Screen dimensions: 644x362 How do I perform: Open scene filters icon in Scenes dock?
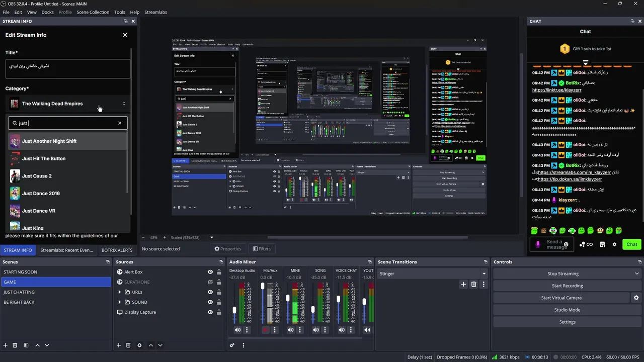point(26,345)
